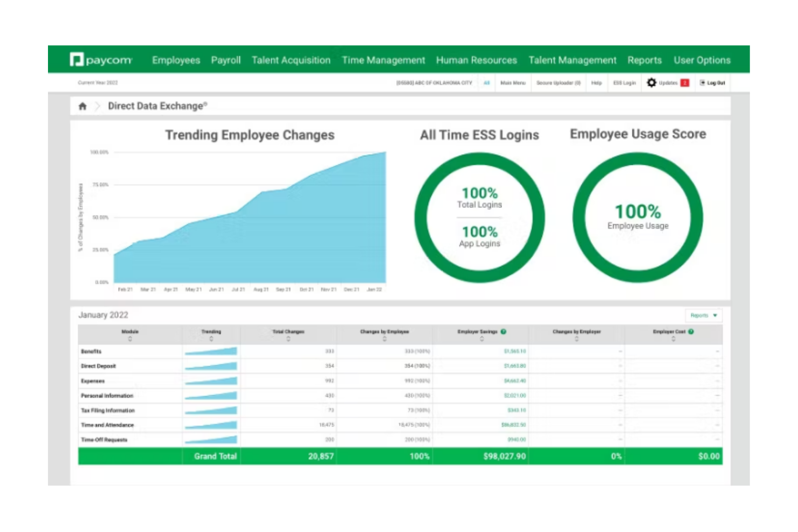798x532 pixels.
Task: Open the User Options menu
Action: pyautogui.click(x=702, y=60)
